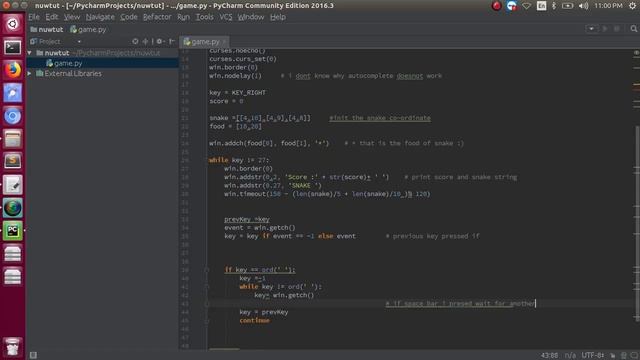Click tool window quick-access icon bottom left

(x=33, y=356)
